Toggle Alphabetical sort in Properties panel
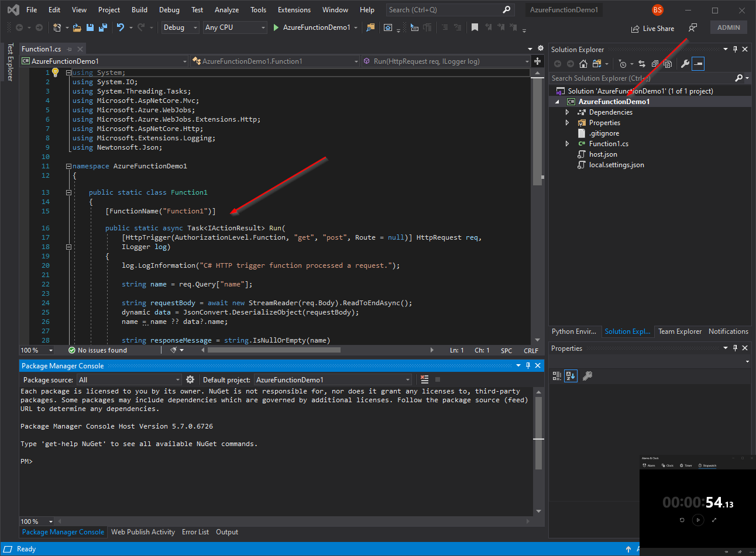 (x=570, y=376)
